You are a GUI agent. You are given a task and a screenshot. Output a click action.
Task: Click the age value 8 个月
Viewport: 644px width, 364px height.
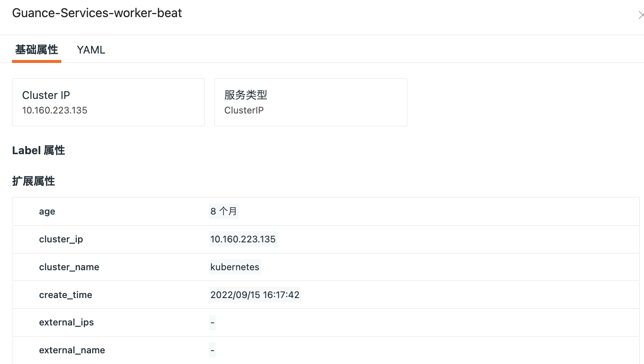click(223, 211)
